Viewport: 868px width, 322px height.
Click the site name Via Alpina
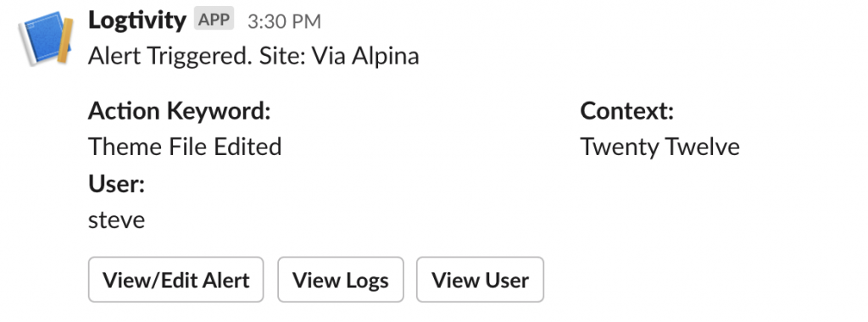tap(365, 56)
